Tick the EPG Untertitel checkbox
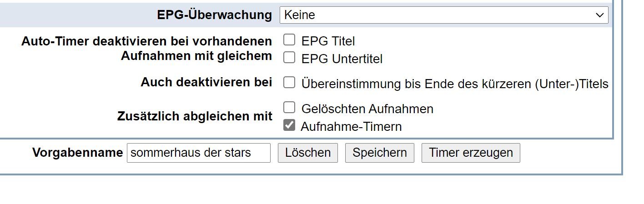Screen dimensions: 644x204 click(289, 58)
